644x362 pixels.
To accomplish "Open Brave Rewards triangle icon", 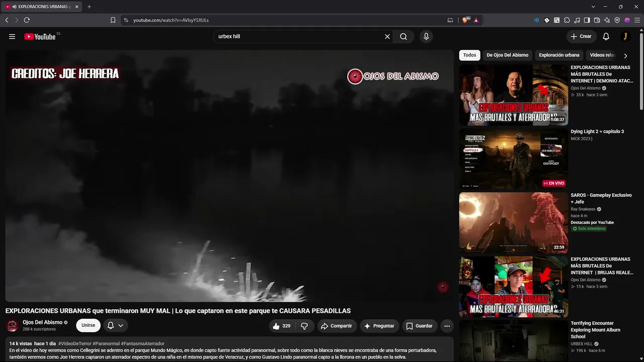I will [x=476, y=20].
